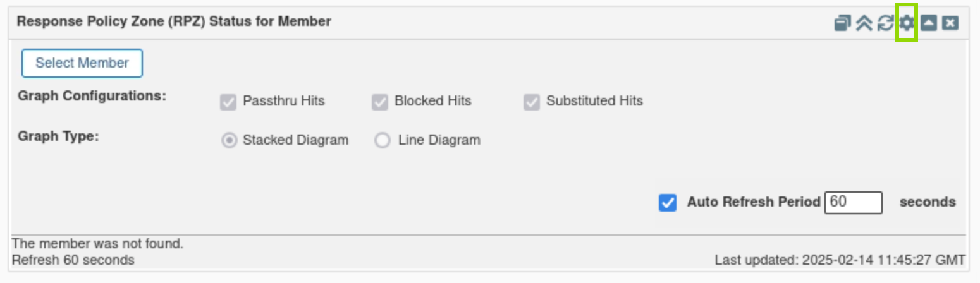The width and height of the screenshot is (980, 283).
Task: Click the Graph Type label
Action: [x=58, y=136]
